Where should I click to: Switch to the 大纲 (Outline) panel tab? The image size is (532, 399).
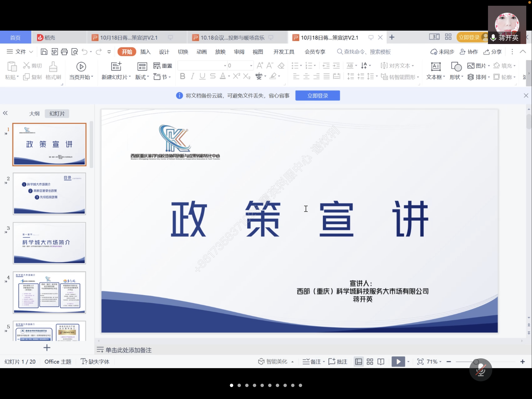(x=34, y=113)
